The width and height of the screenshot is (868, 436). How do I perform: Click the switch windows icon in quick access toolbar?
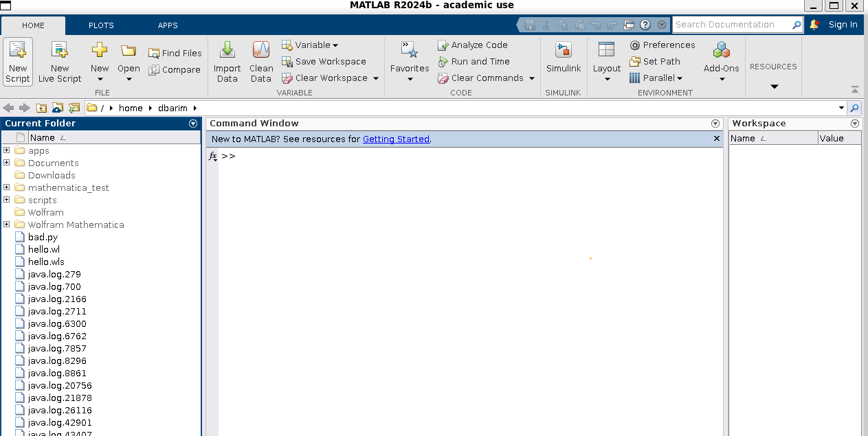[629, 25]
